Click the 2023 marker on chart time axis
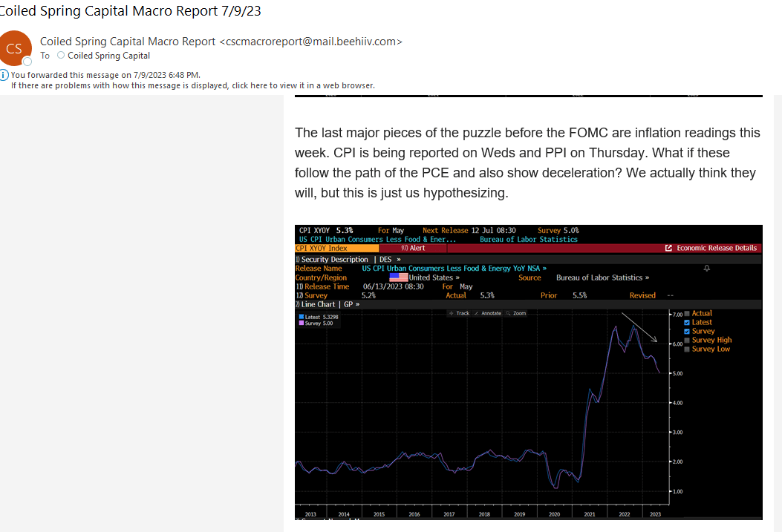 click(655, 515)
